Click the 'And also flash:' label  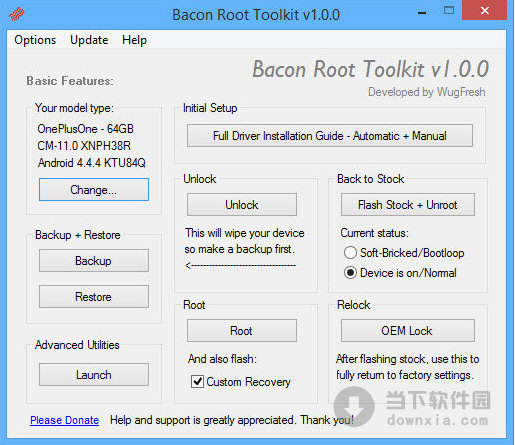pos(222,359)
